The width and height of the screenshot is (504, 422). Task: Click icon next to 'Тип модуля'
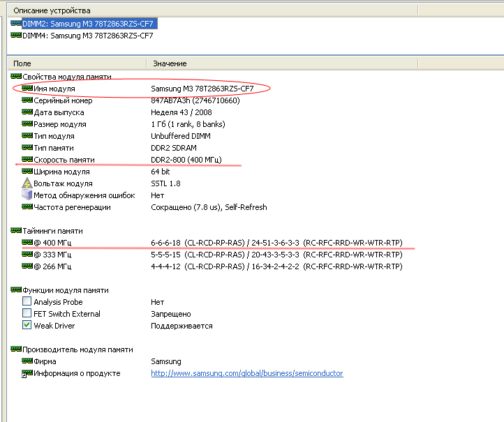(x=27, y=135)
